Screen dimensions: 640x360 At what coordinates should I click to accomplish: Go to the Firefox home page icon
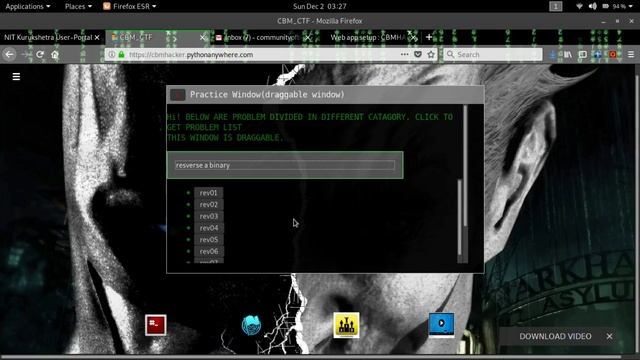pos(55,54)
